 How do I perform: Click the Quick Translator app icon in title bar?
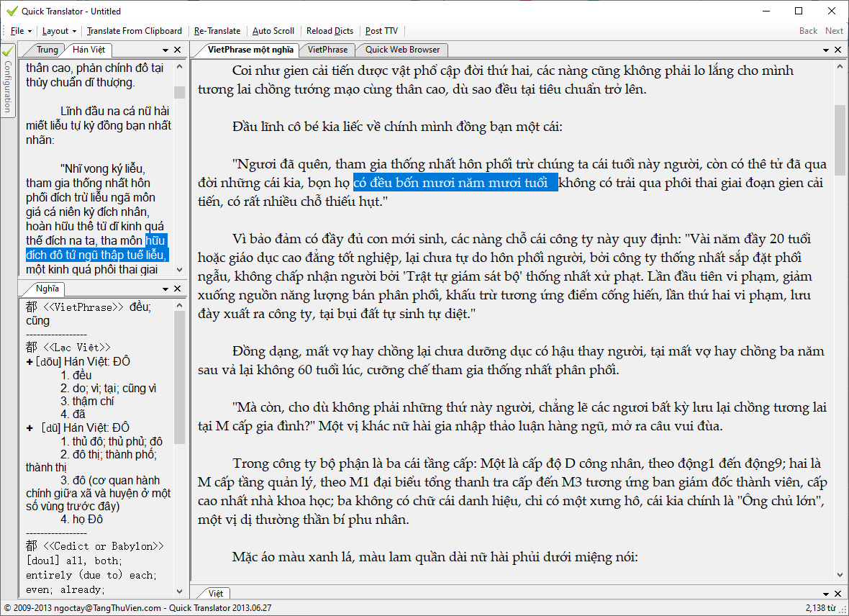point(11,11)
